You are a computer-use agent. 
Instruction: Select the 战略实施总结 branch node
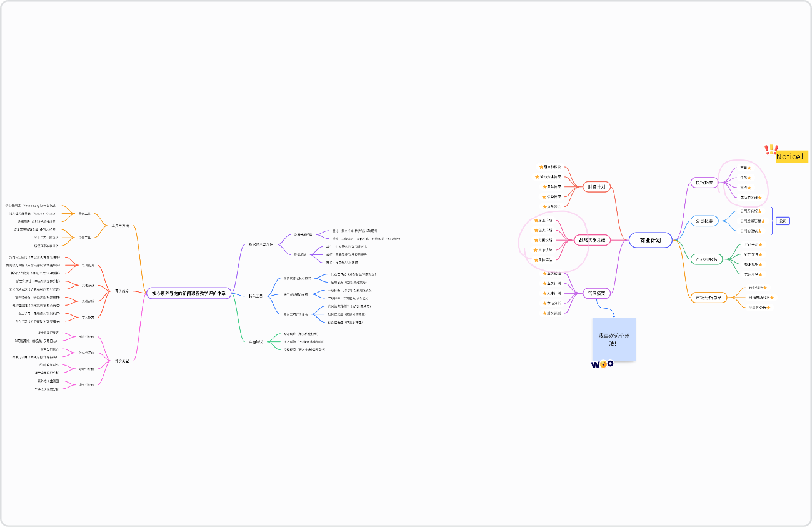click(593, 240)
